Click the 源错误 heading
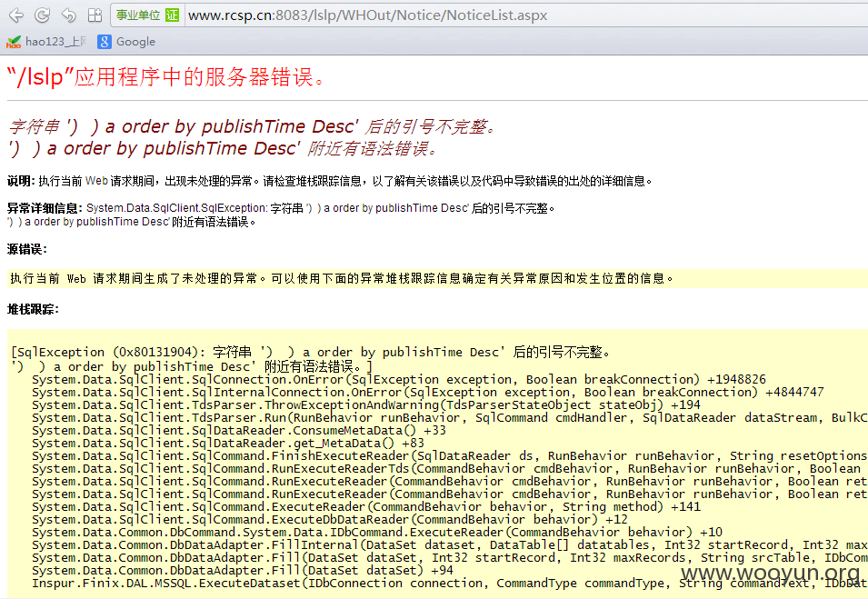868x599 pixels. (26, 249)
